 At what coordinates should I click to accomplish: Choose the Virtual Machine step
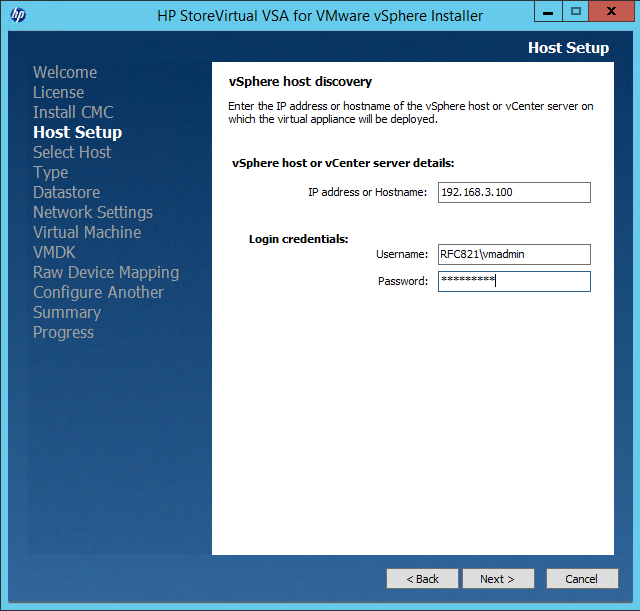(87, 233)
